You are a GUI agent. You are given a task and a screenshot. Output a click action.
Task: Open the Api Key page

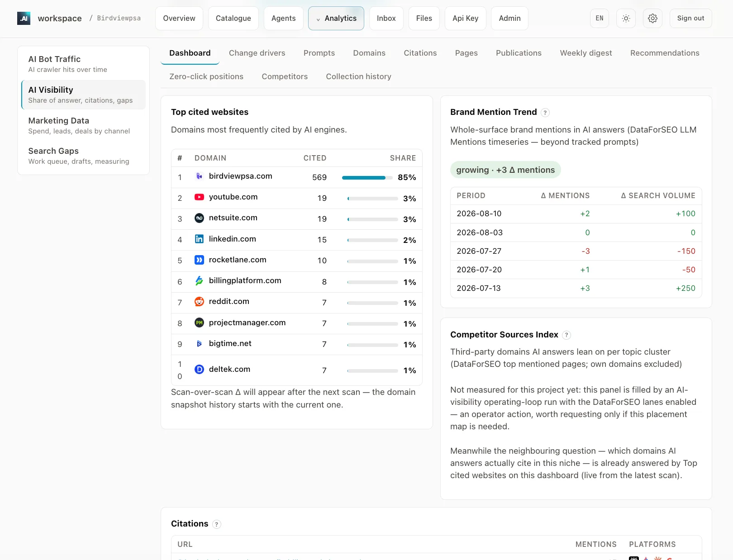click(466, 18)
